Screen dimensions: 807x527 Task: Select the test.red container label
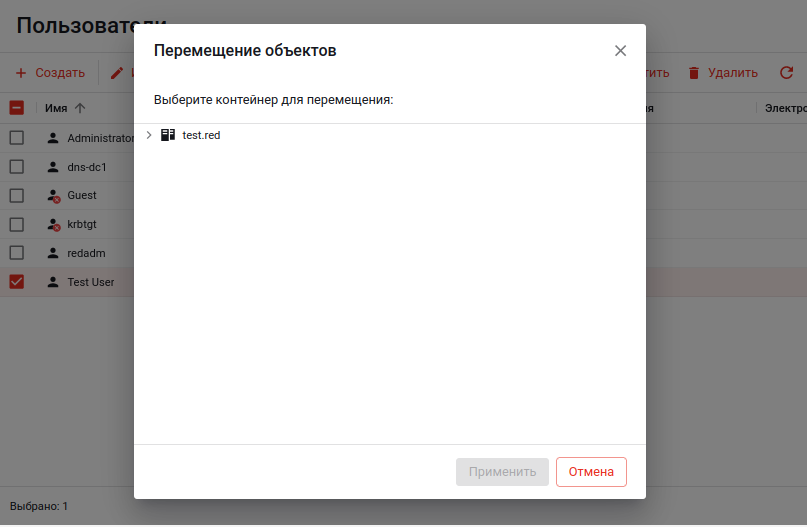point(201,135)
